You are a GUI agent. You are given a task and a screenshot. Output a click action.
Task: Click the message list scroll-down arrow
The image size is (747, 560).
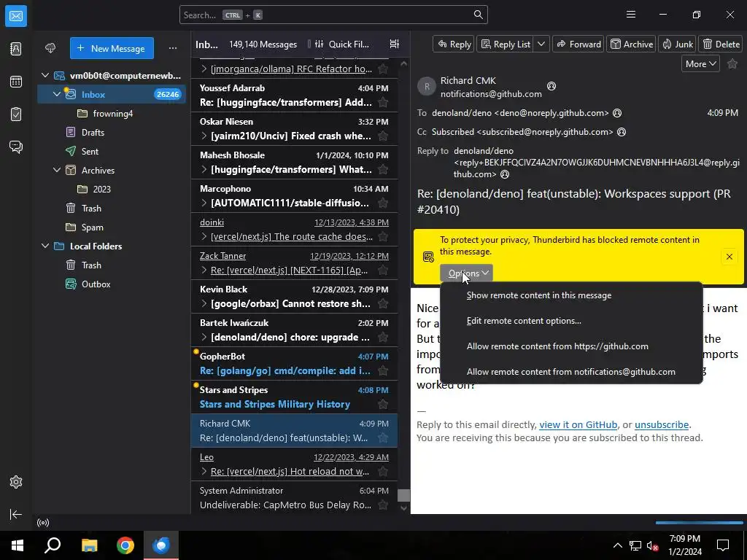click(x=403, y=507)
